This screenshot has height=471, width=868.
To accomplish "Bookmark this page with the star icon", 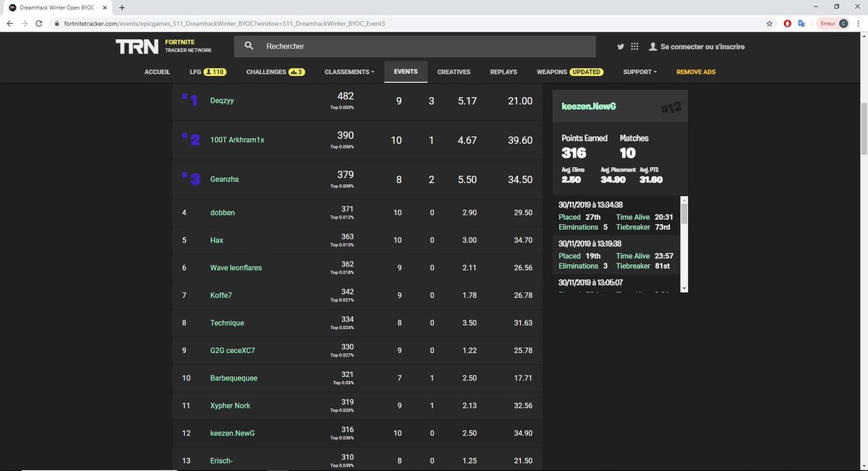I will (x=770, y=23).
